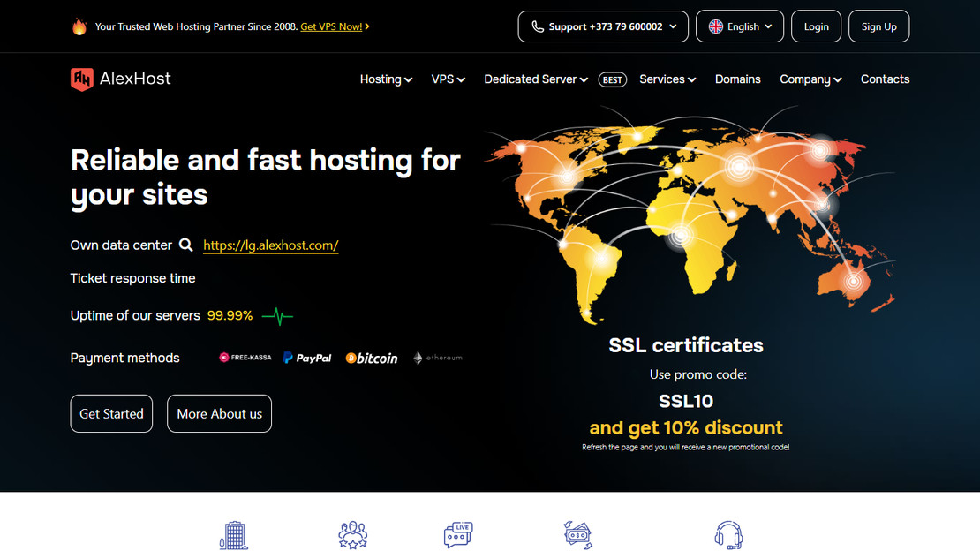The width and height of the screenshot is (980, 551).
Task: Click the 99.99% uptime value
Action: (x=230, y=315)
